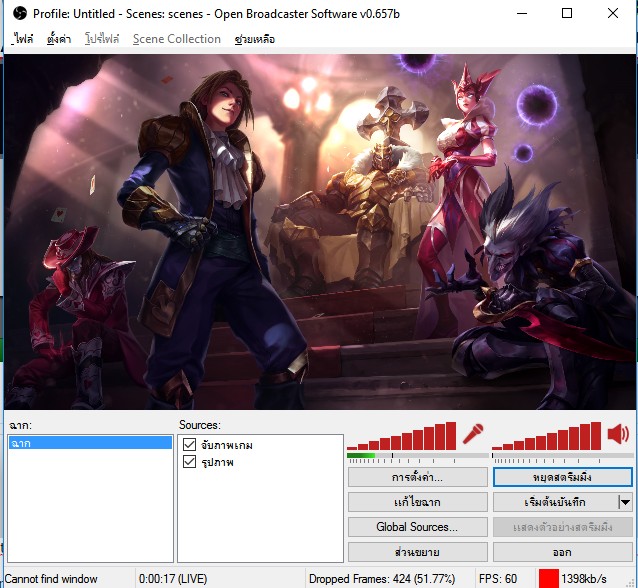The width and height of the screenshot is (638, 588).
Task: Maximize the OBS window
Action: (567, 13)
